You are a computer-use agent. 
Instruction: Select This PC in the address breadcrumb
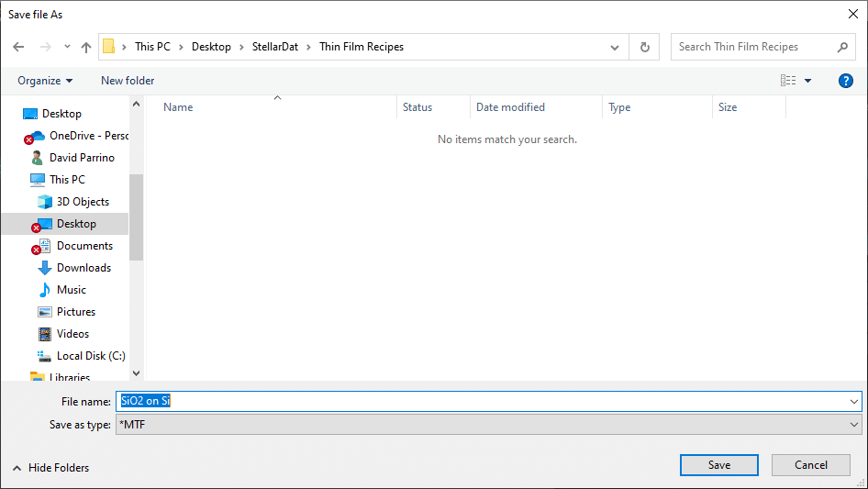tap(152, 47)
